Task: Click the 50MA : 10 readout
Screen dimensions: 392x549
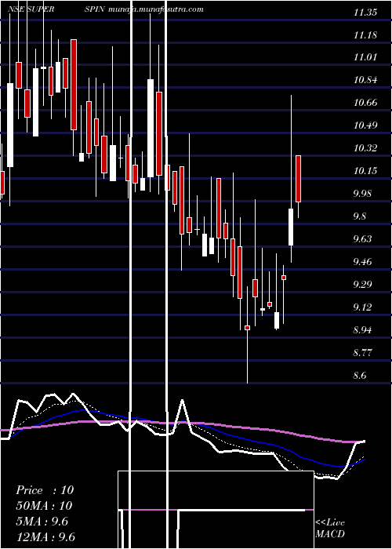Action: 44,506
